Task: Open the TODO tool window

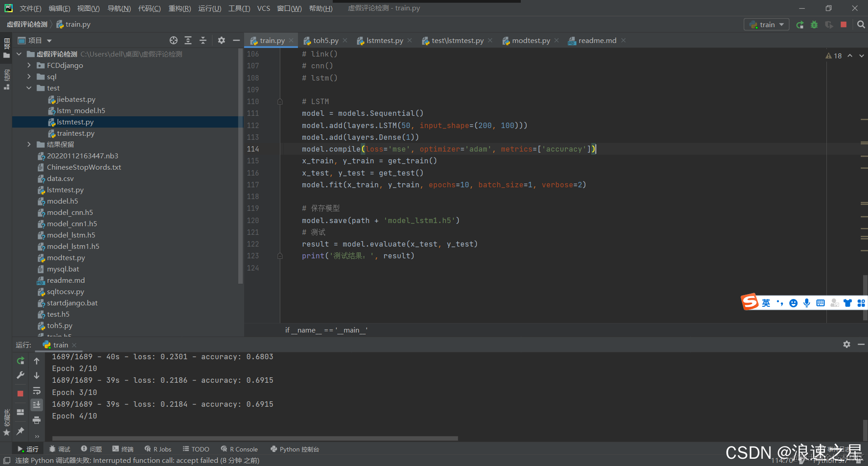Action: tap(196, 449)
